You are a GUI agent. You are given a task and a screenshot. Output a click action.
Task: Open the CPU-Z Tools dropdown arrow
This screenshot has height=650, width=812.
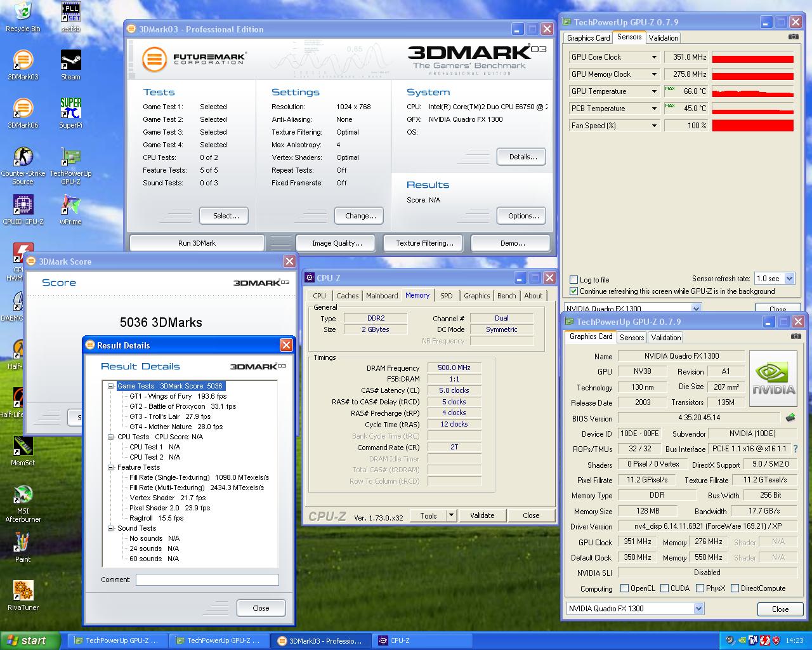[451, 515]
